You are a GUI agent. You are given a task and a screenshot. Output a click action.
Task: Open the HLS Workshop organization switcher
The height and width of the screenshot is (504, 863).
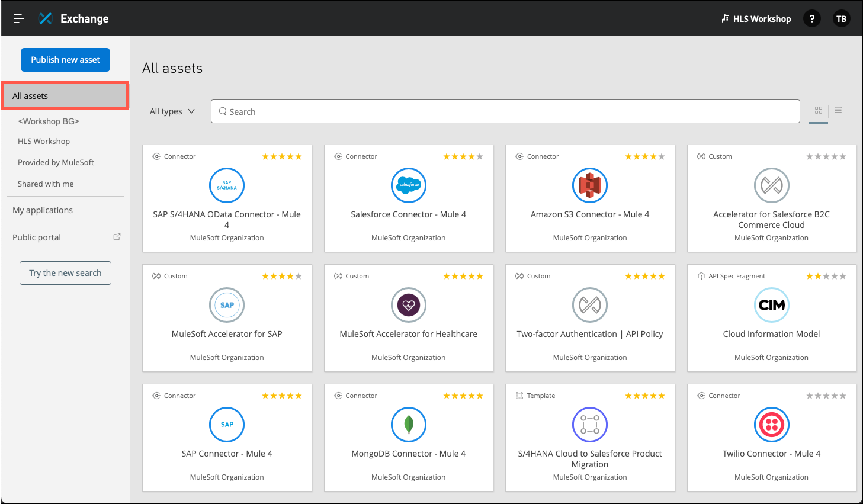pos(756,18)
